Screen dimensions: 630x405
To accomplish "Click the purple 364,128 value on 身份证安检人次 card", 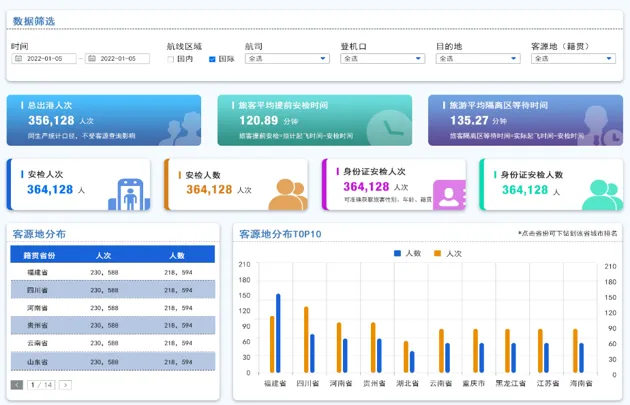I will click(366, 186).
